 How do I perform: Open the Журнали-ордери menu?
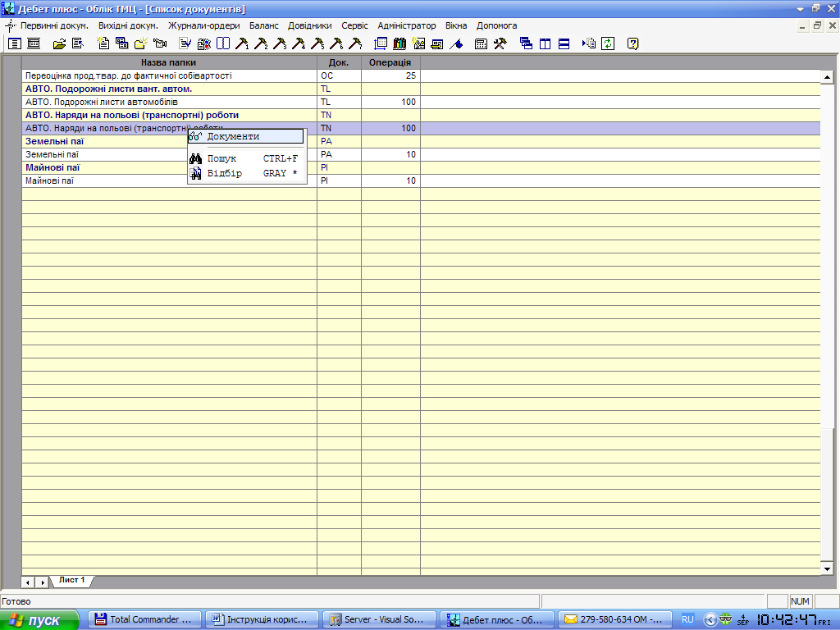click(203, 25)
